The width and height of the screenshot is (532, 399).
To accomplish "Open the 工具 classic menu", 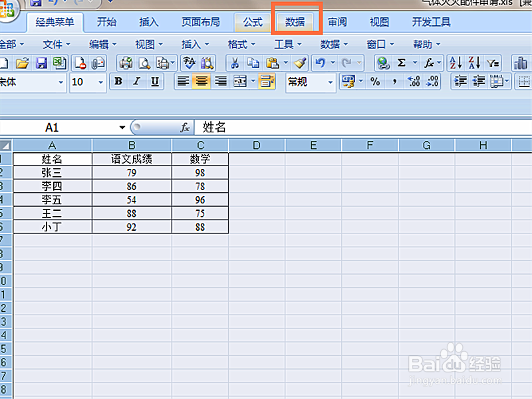I will 284,43.
